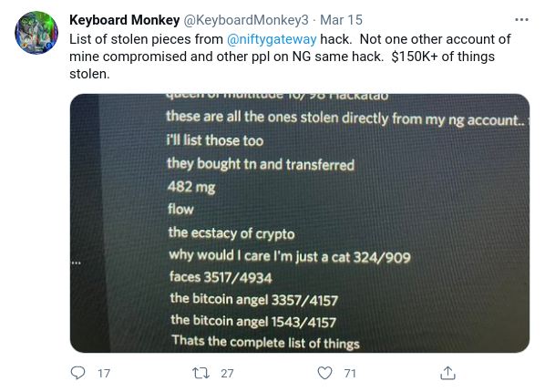Open the Keyboard Monkey display name
The width and height of the screenshot is (545, 392).
125,20
